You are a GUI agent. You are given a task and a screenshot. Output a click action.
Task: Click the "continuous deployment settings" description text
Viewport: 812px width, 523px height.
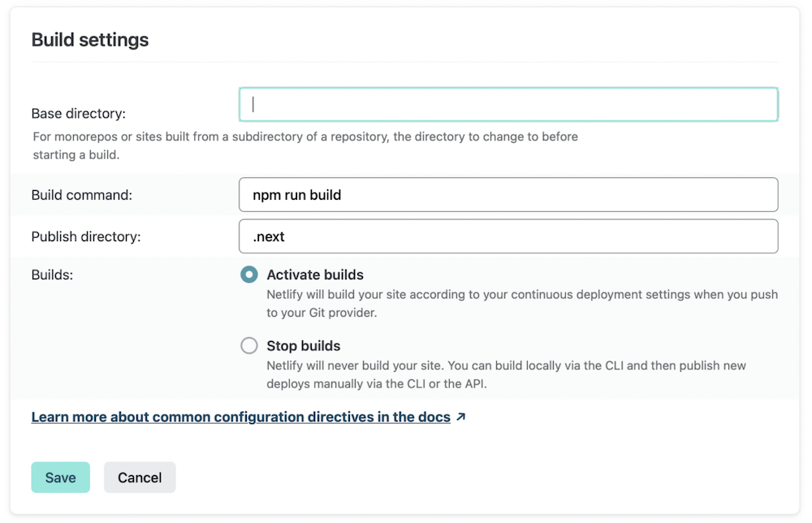tap(522, 294)
